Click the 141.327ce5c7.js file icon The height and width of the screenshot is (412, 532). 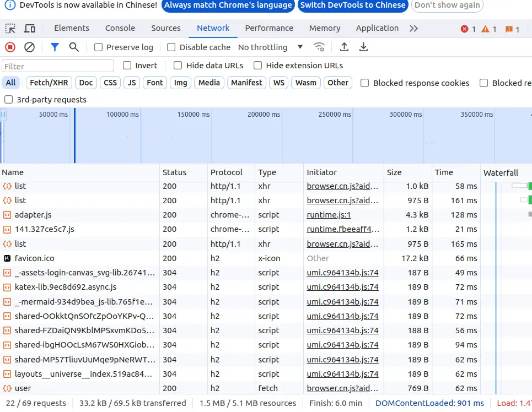[x=7, y=230]
